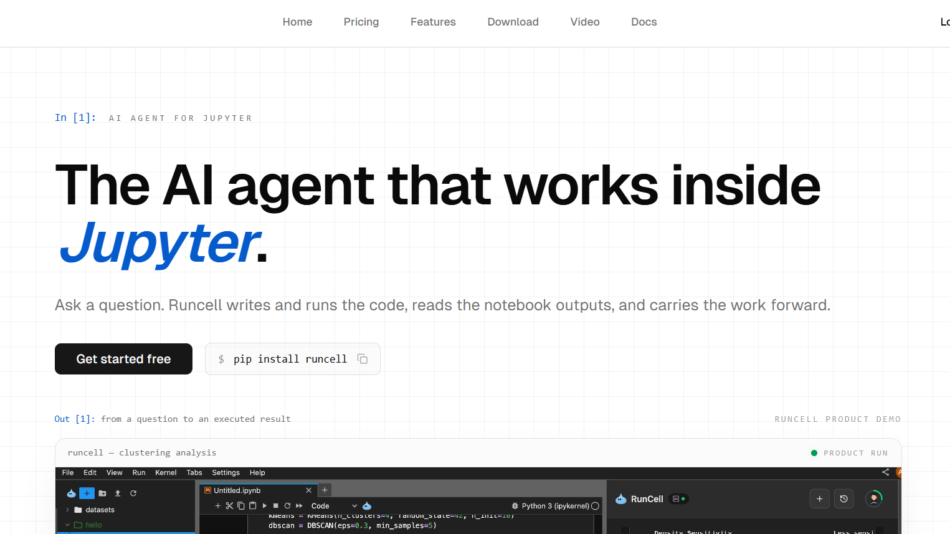
Task: Go to Home page
Action: pyautogui.click(x=297, y=22)
